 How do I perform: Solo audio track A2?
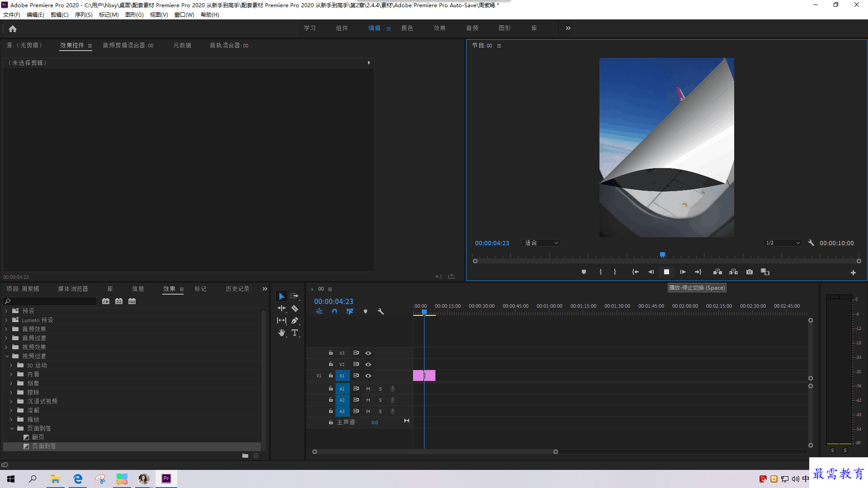380,400
